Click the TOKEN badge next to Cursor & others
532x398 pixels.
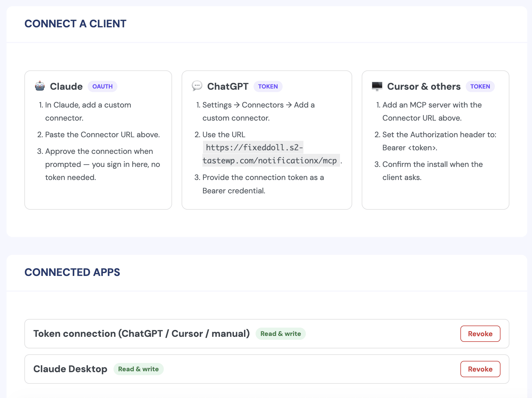tap(480, 86)
